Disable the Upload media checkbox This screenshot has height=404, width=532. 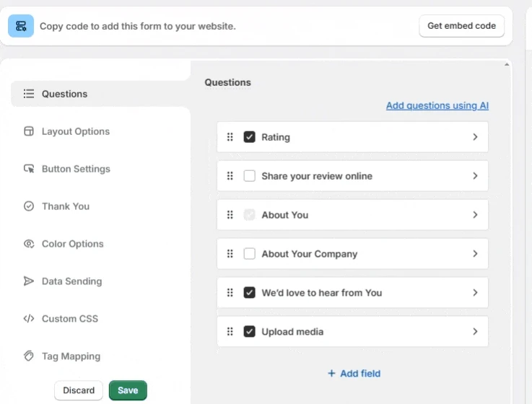249,331
